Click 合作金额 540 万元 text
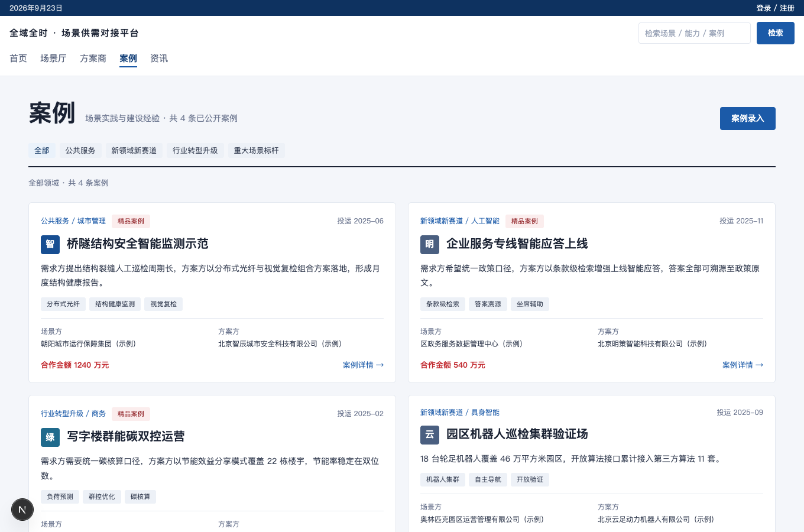The width and height of the screenshot is (804, 532). point(453,365)
